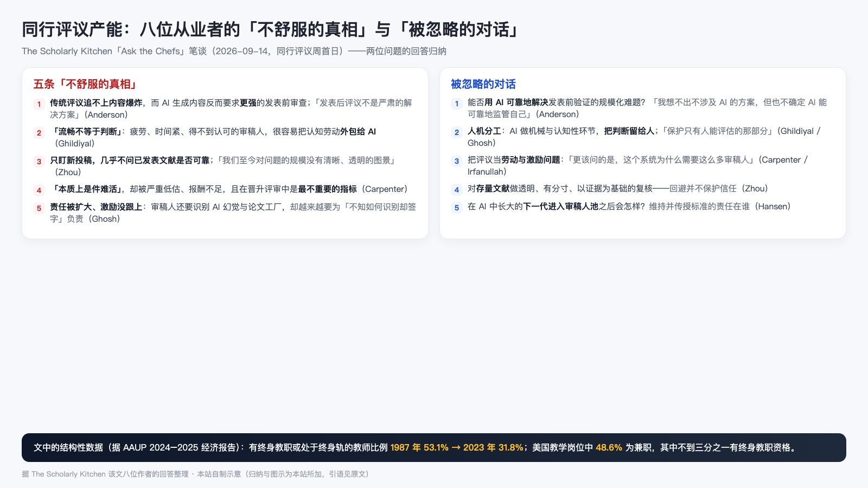Viewport: 868px width, 488px height.
Task: Click the attribution (Hansen)
Action: click(771, 206)
